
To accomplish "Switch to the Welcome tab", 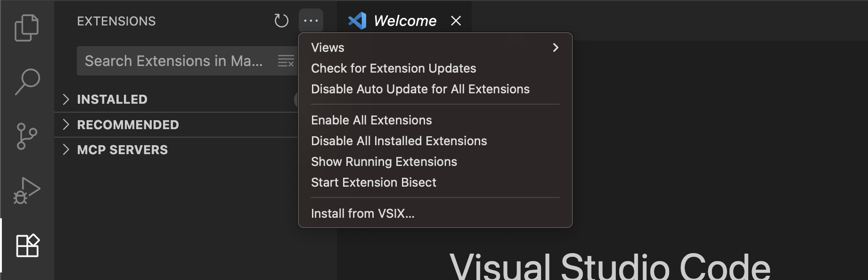I will (404, 20).
